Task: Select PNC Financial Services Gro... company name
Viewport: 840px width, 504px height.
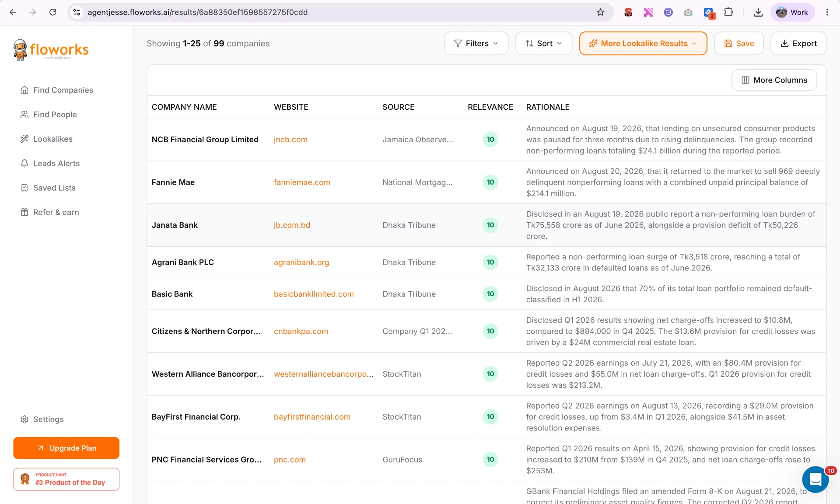Action: coord(206,460)
